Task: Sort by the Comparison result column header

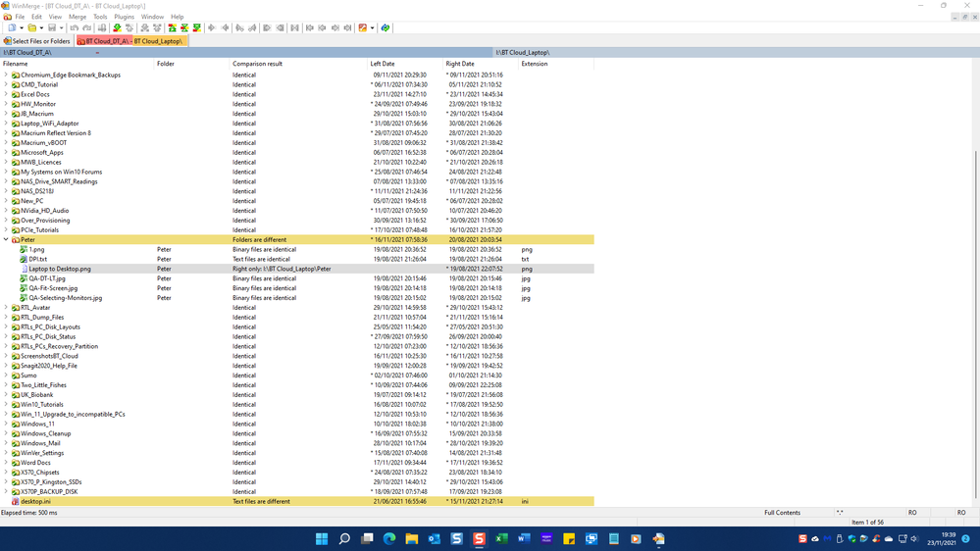Action: [x=257, y=64]
